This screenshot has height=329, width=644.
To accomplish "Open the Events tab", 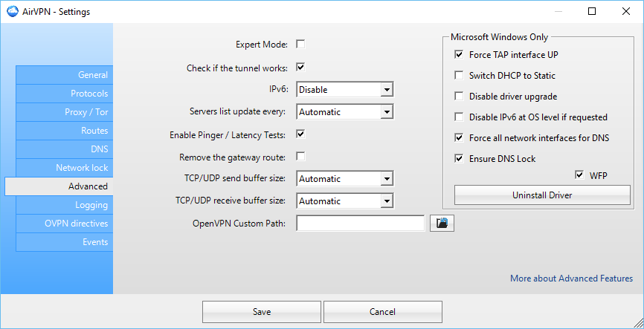I will [x=65, y=242].
